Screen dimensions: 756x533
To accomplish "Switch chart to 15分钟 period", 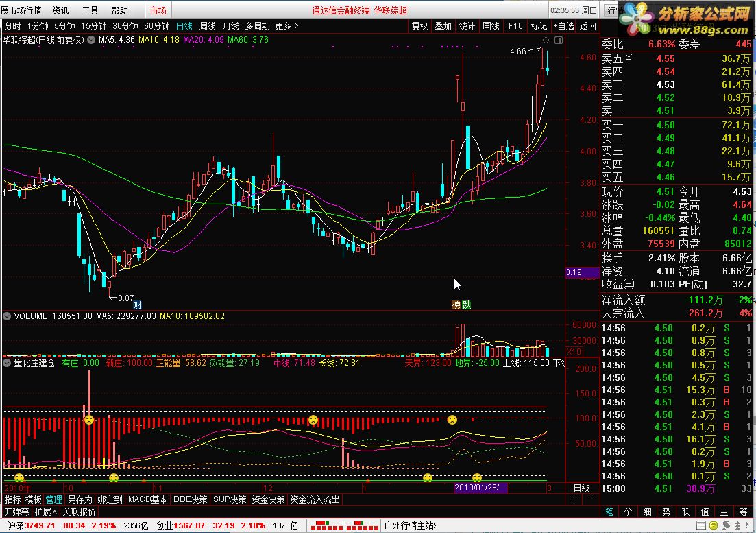I will pyautogui.click(x=93, y=26).
